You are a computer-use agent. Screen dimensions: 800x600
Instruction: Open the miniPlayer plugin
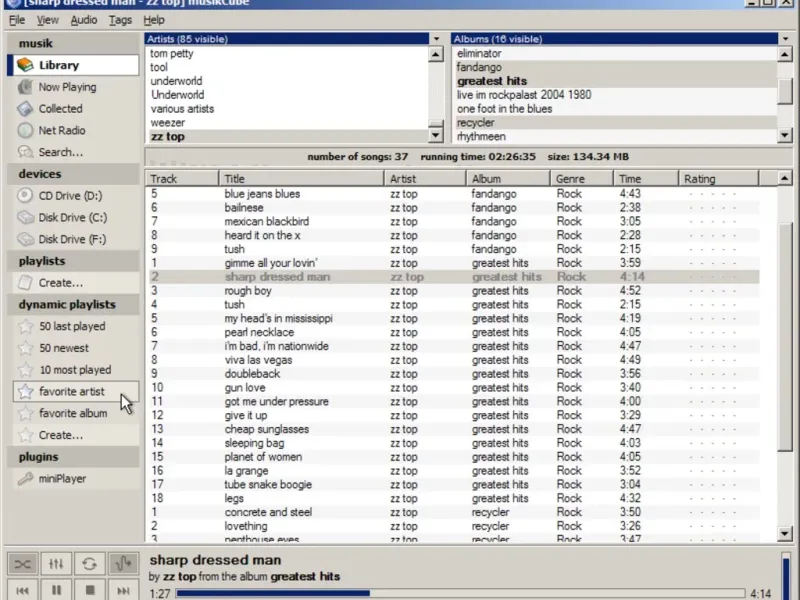[62, 478]
